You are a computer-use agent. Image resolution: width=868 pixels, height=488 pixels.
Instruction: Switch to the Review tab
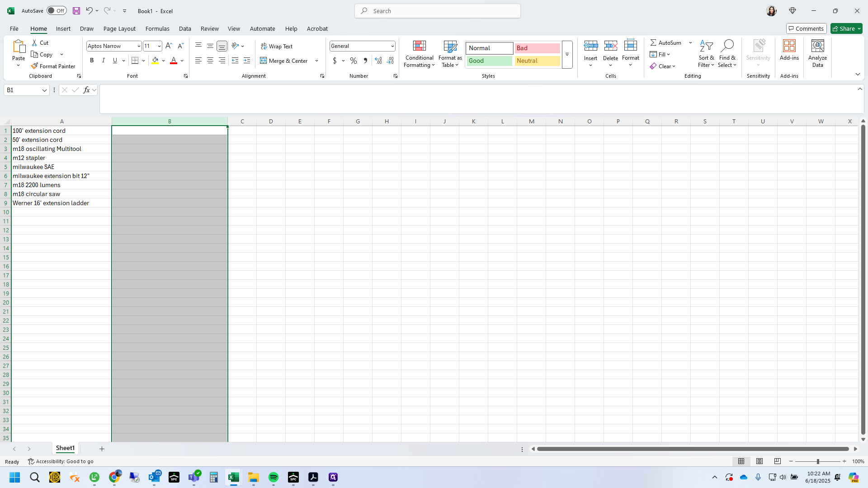pos(209,28)
